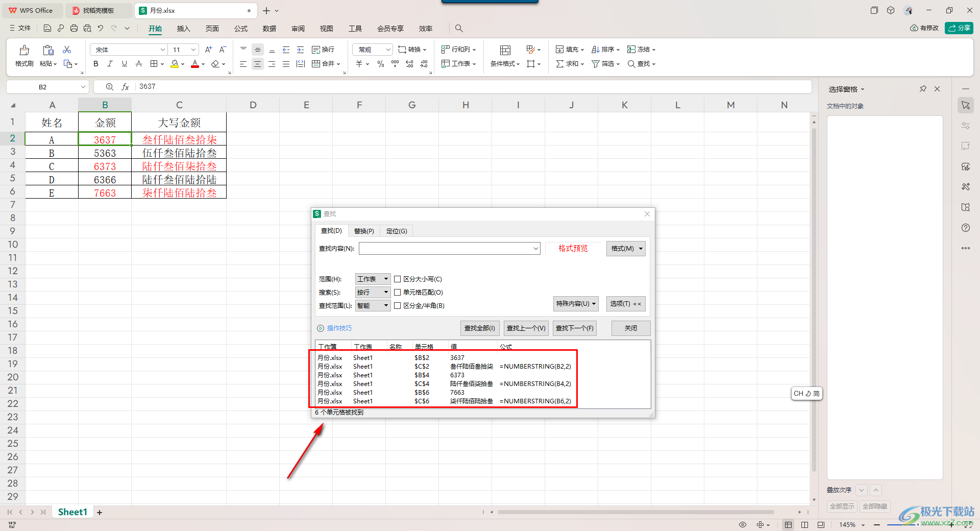
Task: Toggle Italic formatting
Action: pyautogui.click(x=110, y=64)
